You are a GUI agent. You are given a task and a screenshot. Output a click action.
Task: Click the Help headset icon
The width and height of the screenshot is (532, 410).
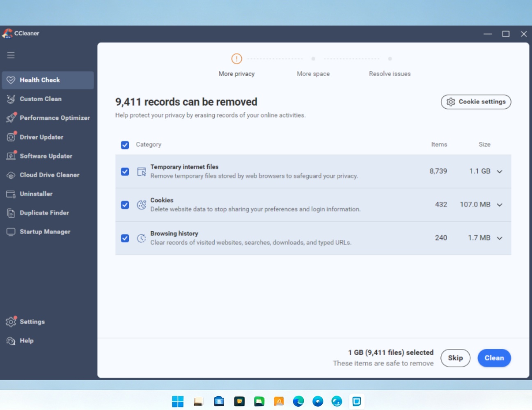(x=11, y=341)
